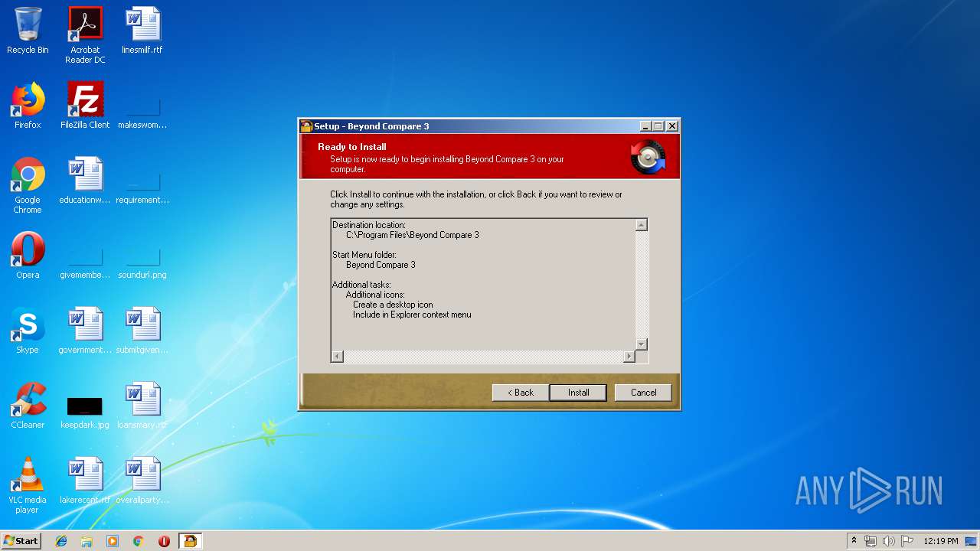Select the keepdark.jpg image file

point(85,412)
